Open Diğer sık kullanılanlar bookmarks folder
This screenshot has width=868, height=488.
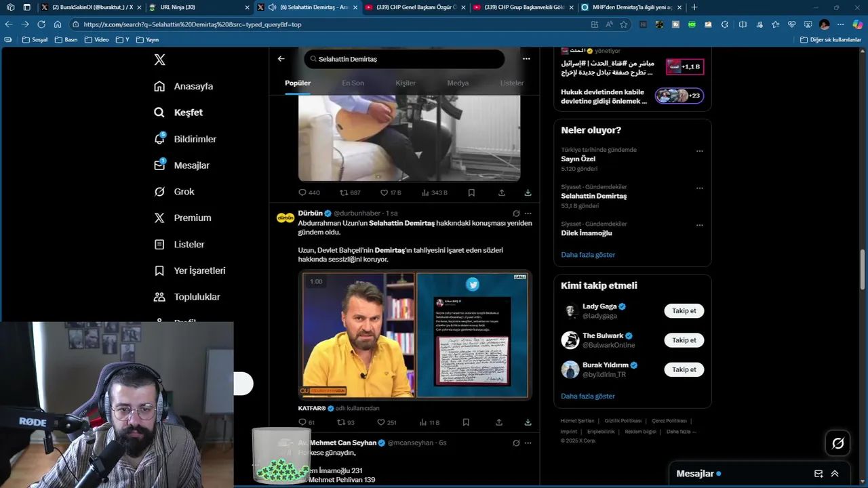(831, 40)
